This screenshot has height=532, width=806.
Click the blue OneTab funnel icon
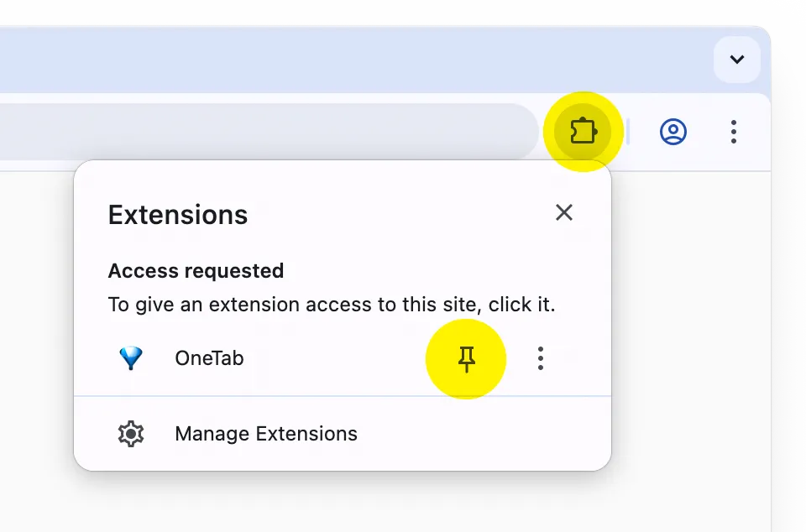[131, 358]
